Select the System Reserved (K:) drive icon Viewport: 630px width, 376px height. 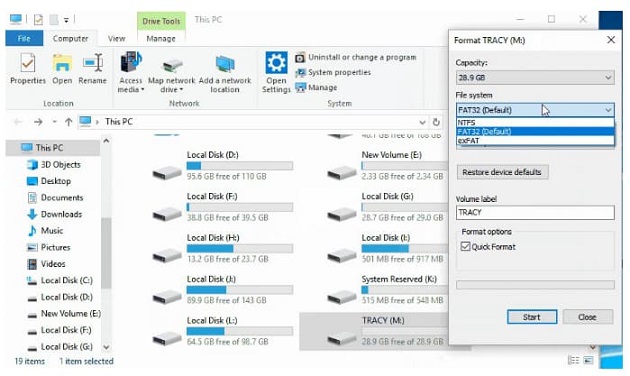(x=342, y=297)
